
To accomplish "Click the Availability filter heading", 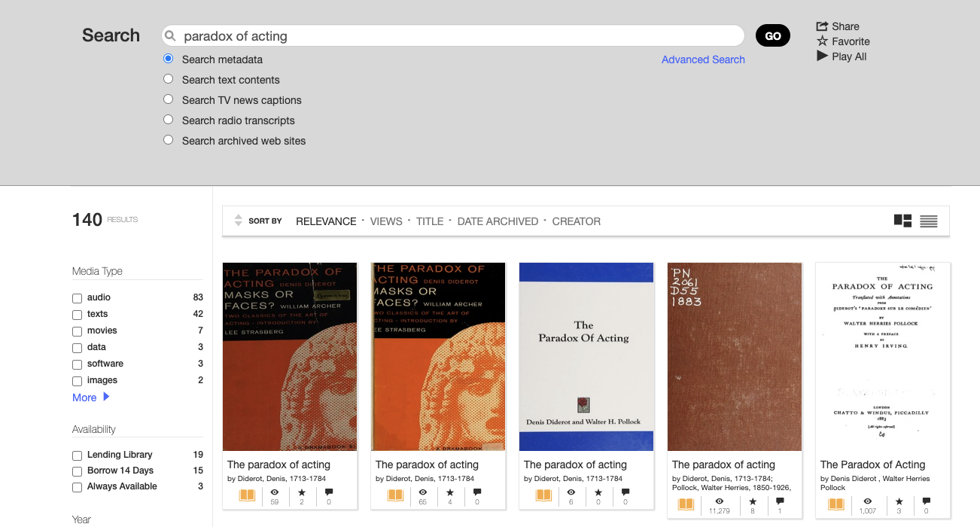I will tap(94, 429).
